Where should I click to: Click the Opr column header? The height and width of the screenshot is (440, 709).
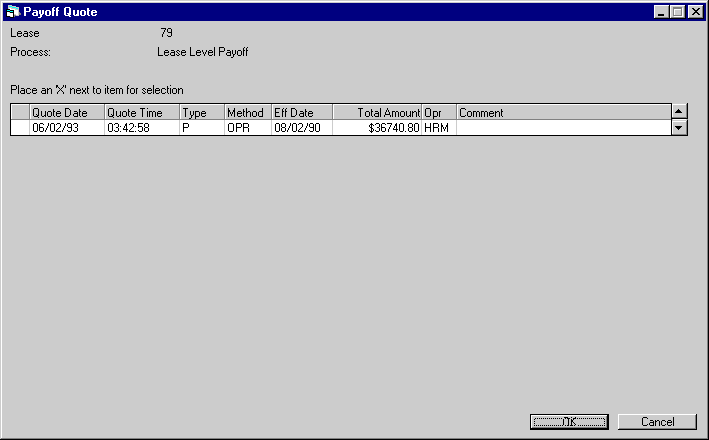click(439, 112)
